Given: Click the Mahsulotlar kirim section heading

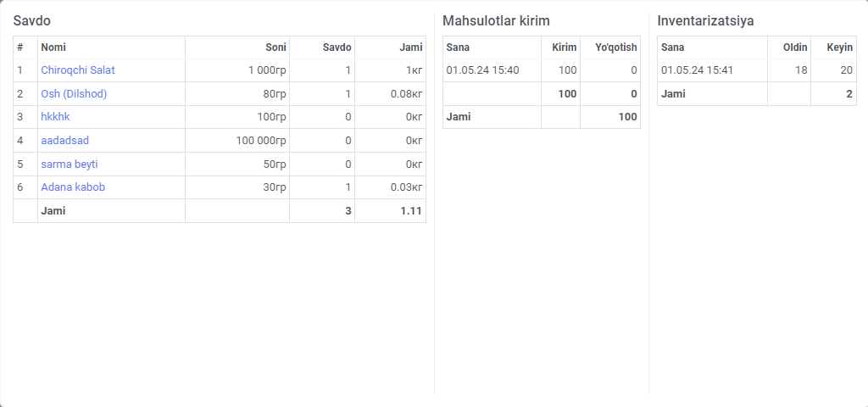Looking at the screenshot, I should [496, 21].
